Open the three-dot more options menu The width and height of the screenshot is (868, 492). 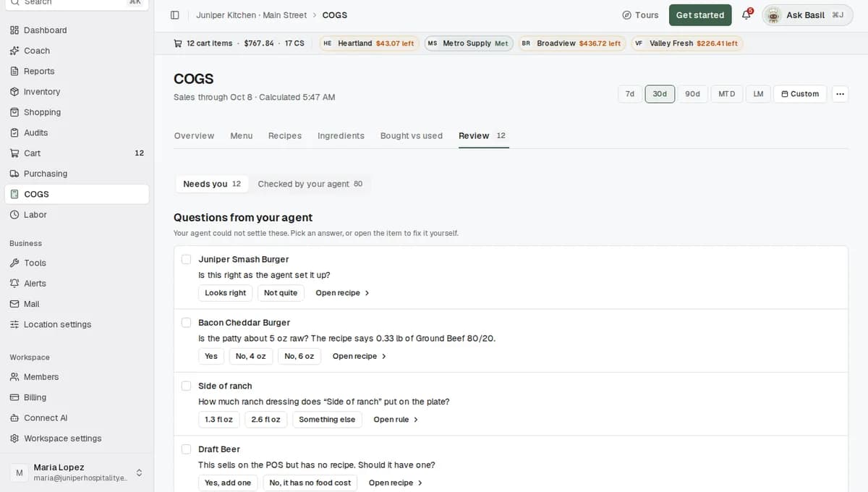[x=840, y=94]
